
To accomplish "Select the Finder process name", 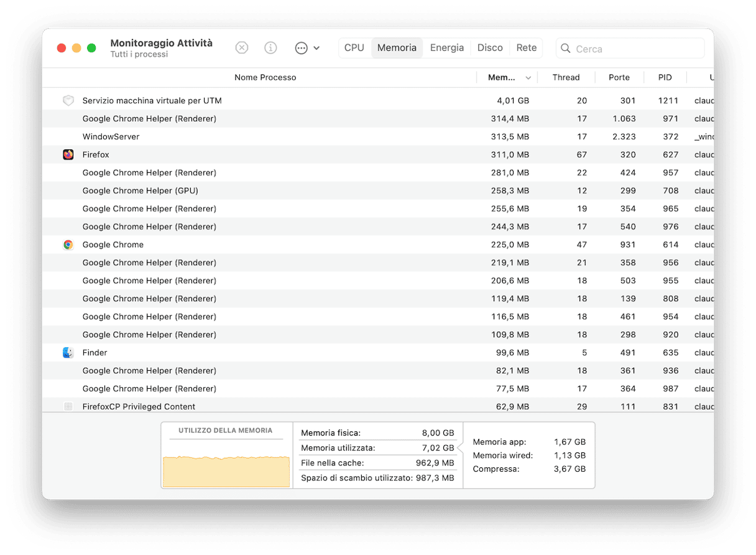I will (95, 353).
